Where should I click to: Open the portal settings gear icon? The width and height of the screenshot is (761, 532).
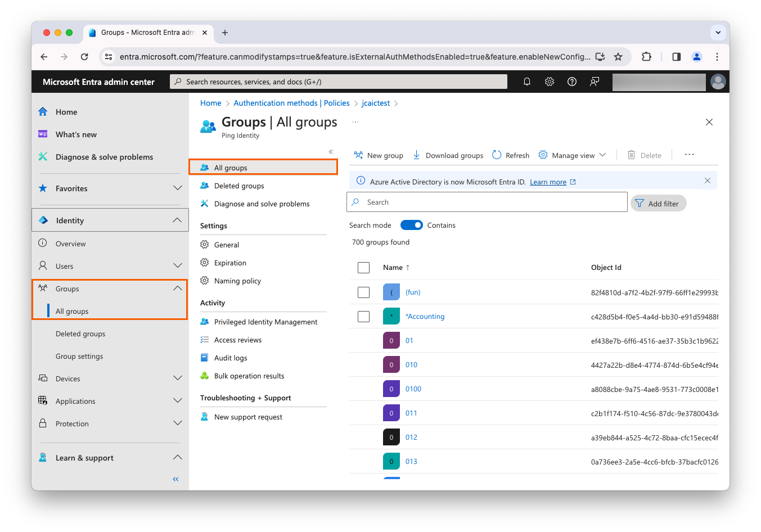coord(550,82)
